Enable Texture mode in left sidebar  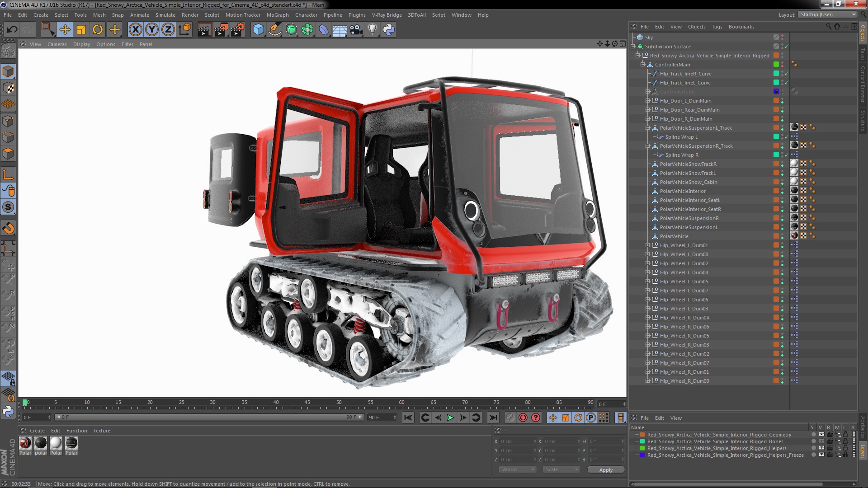click(x=8, y=88)
